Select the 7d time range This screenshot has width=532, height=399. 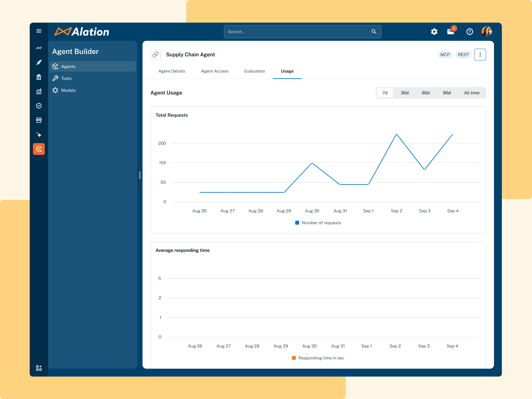click(x=385, y=93)
